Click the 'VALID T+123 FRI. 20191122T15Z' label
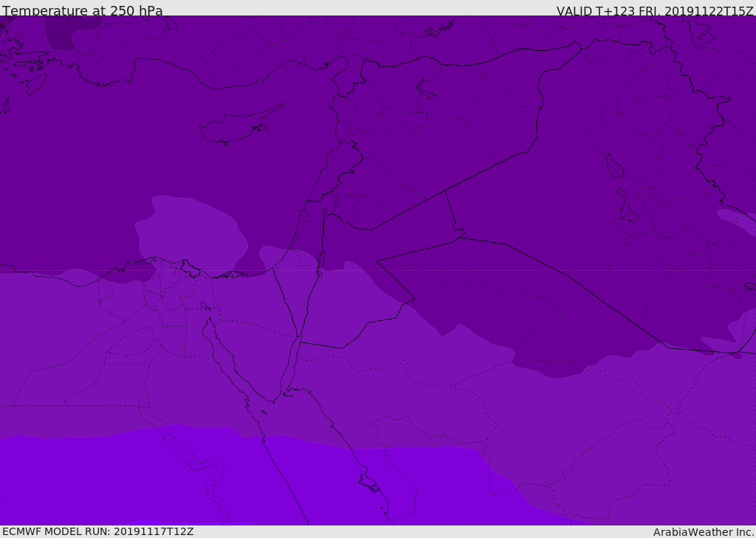The height and width of the screenshot is (538, 756). click(654, 11)
